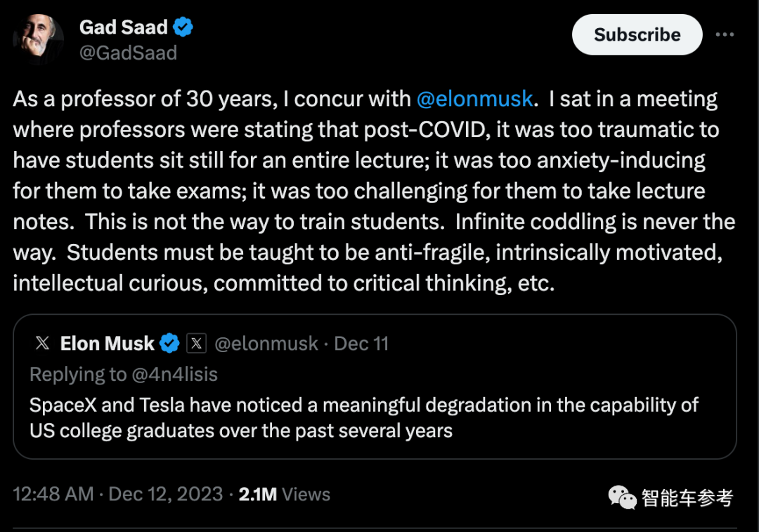Click the X logo avatar in quoted tweet
Viewport: 759px width, 532px height.
[x=43, y=343]
